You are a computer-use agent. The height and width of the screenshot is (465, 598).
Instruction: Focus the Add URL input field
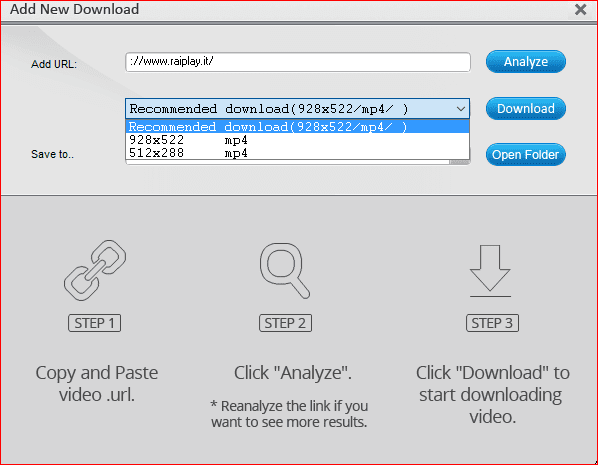[x=297, y=62]
